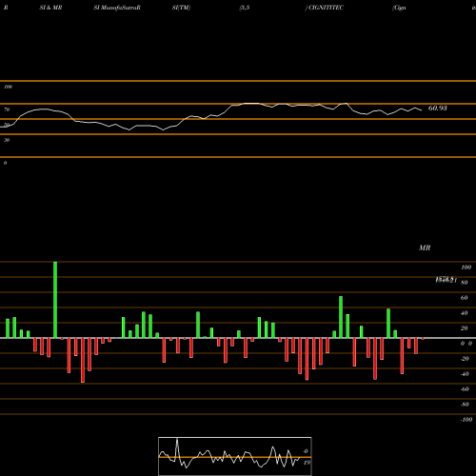Select the '(5,5' parameter text in header
476x476 pixels.
click(245, 8)
